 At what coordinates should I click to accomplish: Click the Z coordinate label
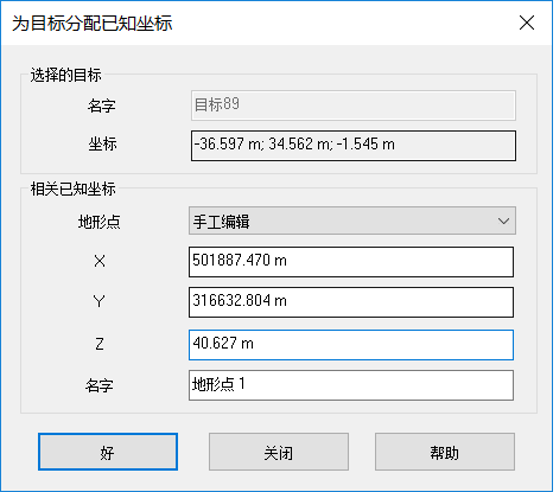pyautogui.click(x=100, y=344)
